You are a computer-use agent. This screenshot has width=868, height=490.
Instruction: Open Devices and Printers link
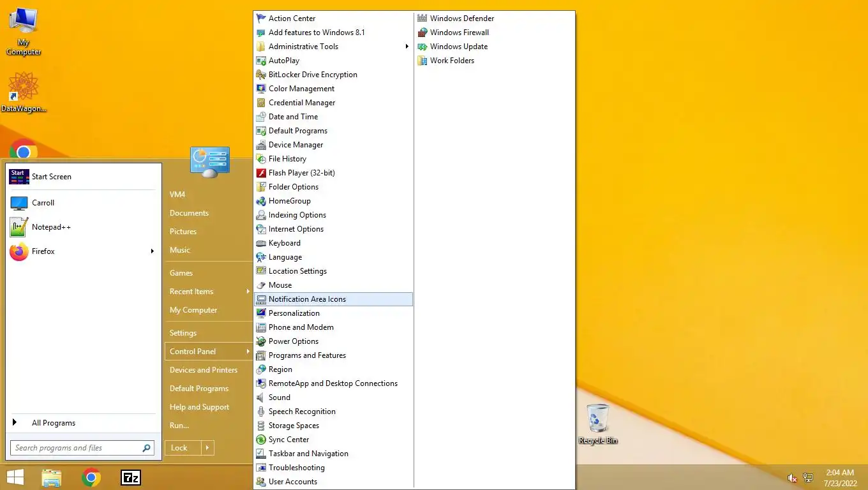[x=204, y=370]
